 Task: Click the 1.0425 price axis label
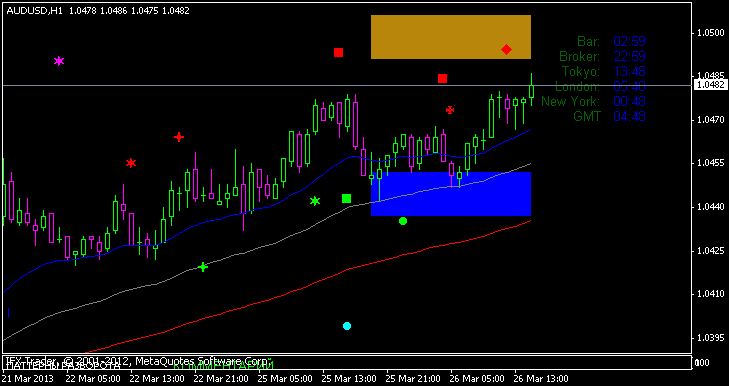pos(711,251)
